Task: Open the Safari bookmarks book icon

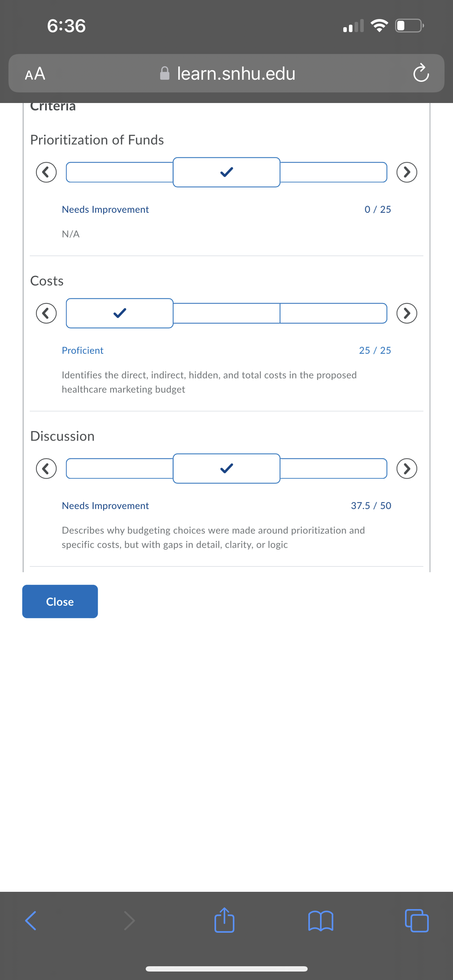Action: point(321,921)
